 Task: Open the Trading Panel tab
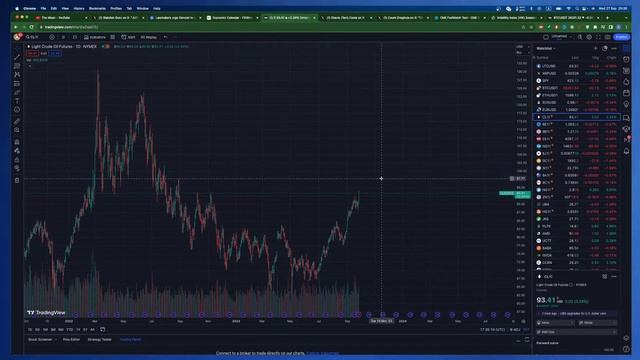pyautogui.click(x=130, y=340)
